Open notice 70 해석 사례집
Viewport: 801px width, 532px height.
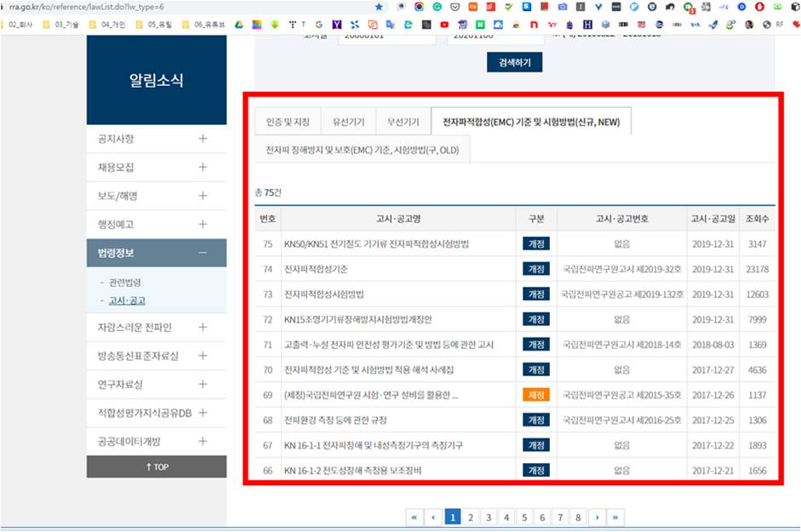tap(369, 369)
